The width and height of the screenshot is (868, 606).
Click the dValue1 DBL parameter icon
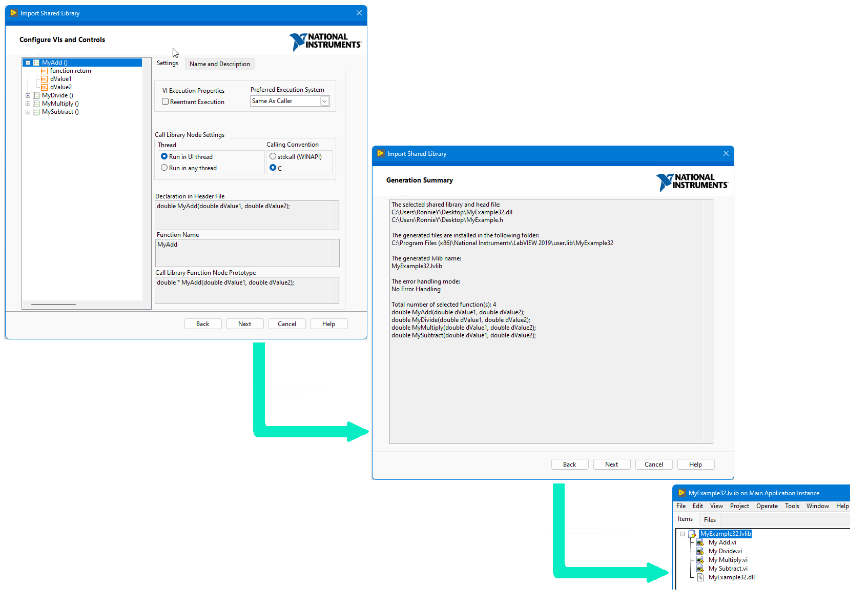point(45,79)
